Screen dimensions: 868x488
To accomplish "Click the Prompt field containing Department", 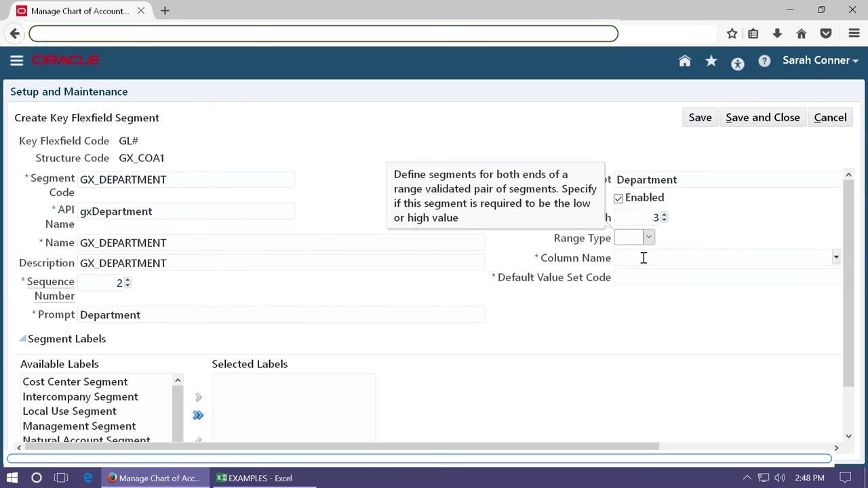I will [x=281, y=314].
